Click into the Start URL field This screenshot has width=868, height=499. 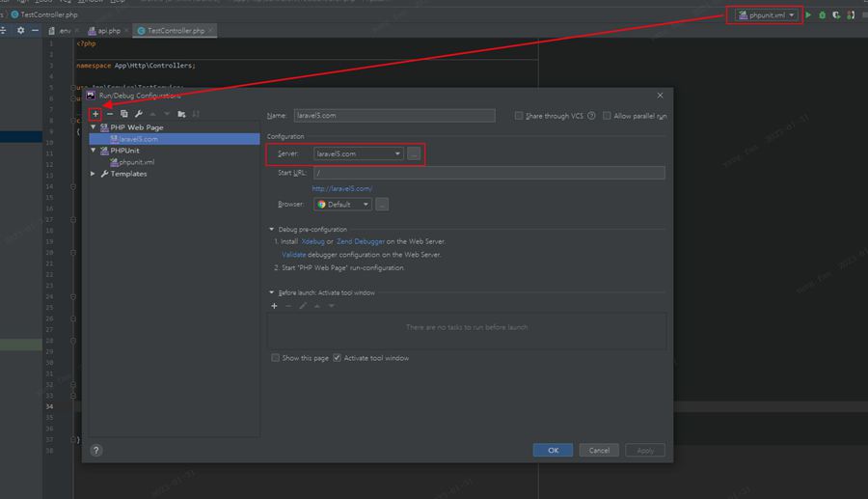(x=488, y=173)
